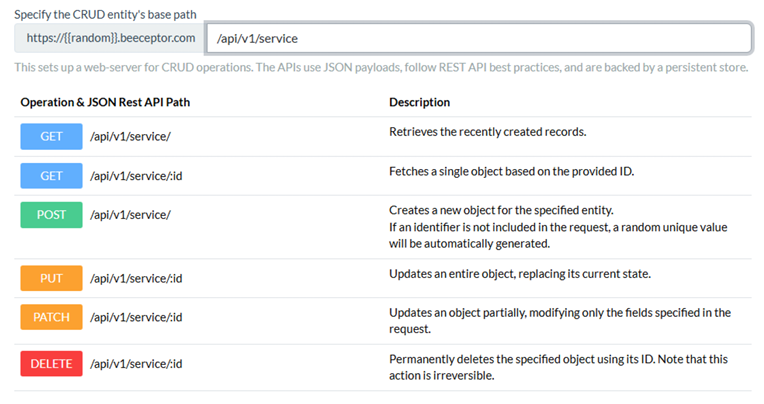Click the path beside the second GET badge
The height and width of the screenshot is (404, 764).
(x=136, y=176)
